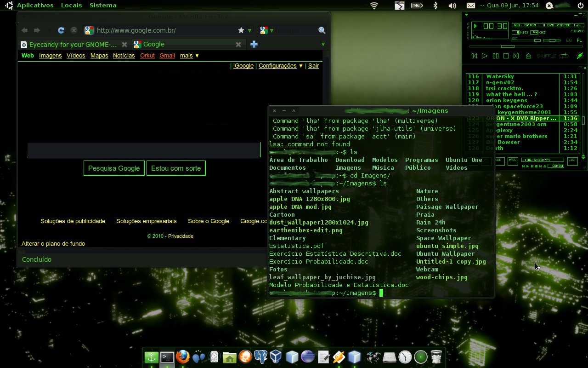Toggle SHUFFLE mode in audio player
This screenshot has height=368, width=588.
tap(546, 56)
